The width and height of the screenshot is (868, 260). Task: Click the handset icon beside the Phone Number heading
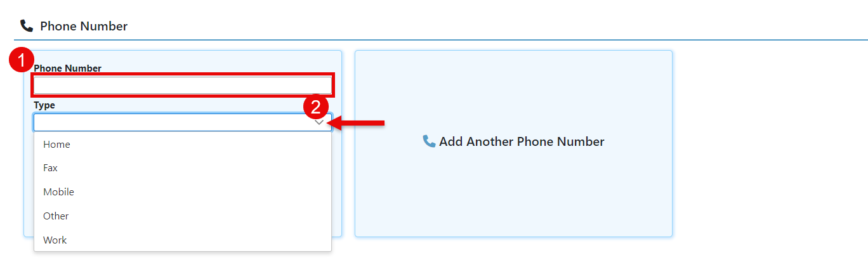point(27,26)
